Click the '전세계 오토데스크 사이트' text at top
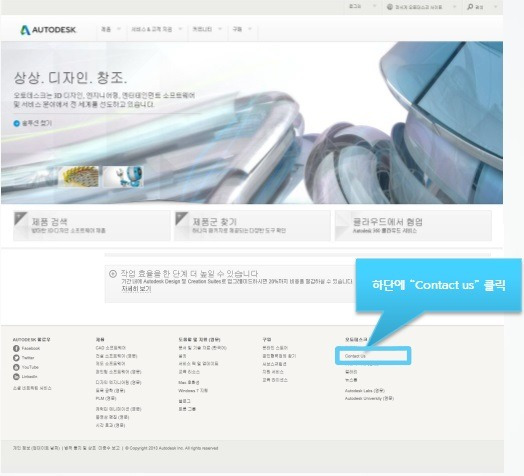The height and width of the screenshot is (476, 524). [418, 7]
